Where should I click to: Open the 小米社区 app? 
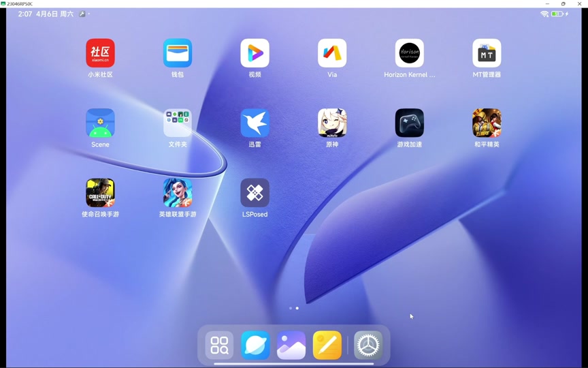pos(100,53)
